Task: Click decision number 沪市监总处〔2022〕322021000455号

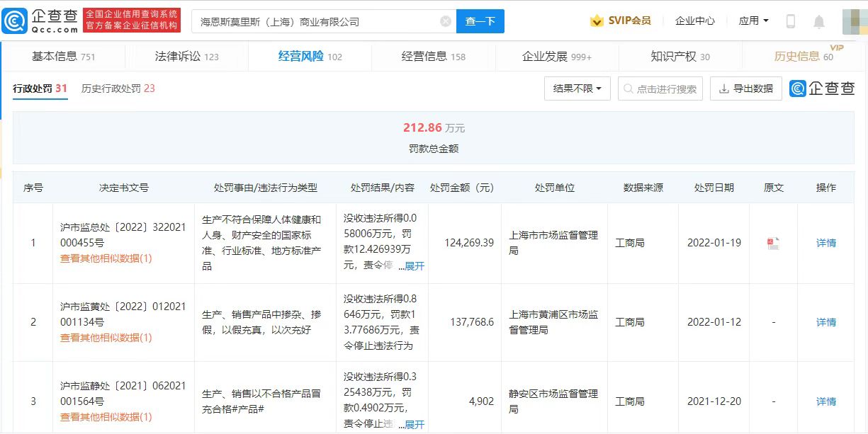Action: point(123,235)
